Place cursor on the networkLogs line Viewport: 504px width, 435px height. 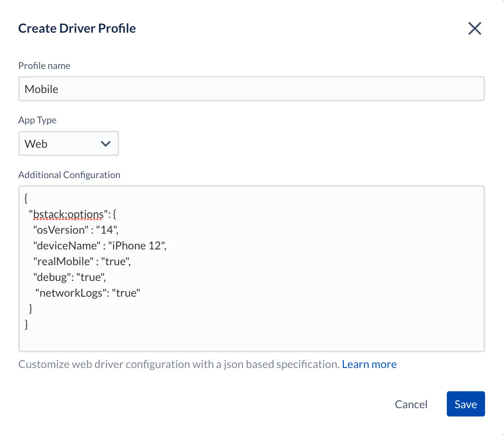pyautogui.click(x=88, y=293)
